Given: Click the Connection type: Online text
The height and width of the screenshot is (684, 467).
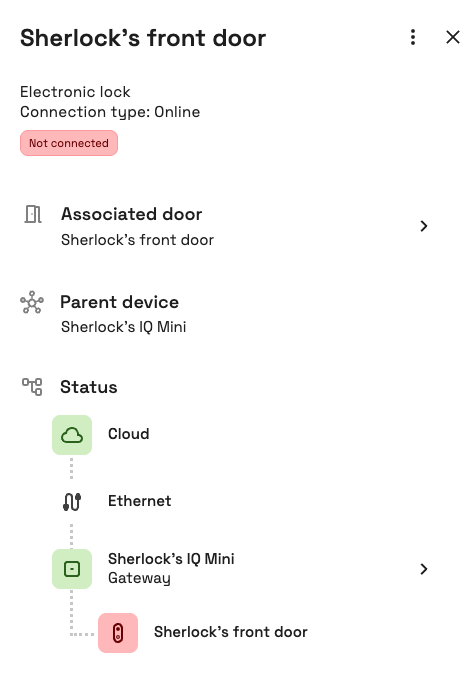Looking at the screenshot, I should click(110, 112).
